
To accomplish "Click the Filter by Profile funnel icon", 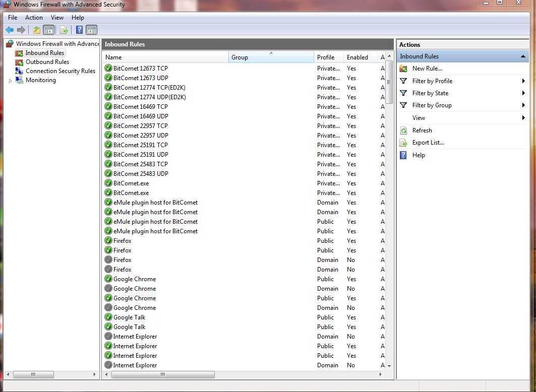I will 403,81.
